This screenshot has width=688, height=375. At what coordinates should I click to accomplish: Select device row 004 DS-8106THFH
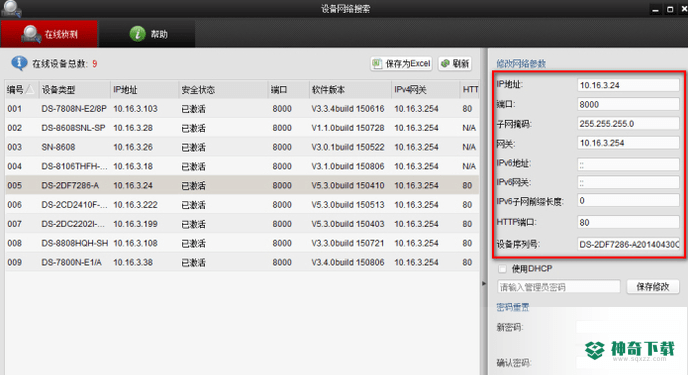coord(242,166)
